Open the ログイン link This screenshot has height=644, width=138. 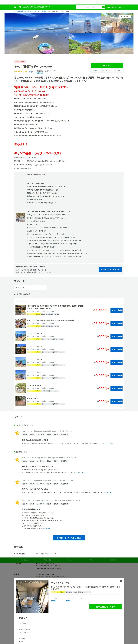click(x=121, y=7)
